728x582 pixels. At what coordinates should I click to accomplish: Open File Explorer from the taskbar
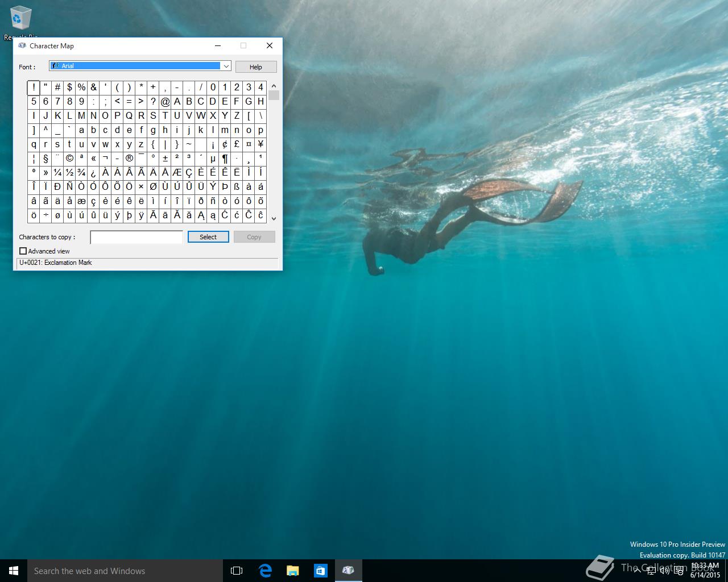pos(293,571)
